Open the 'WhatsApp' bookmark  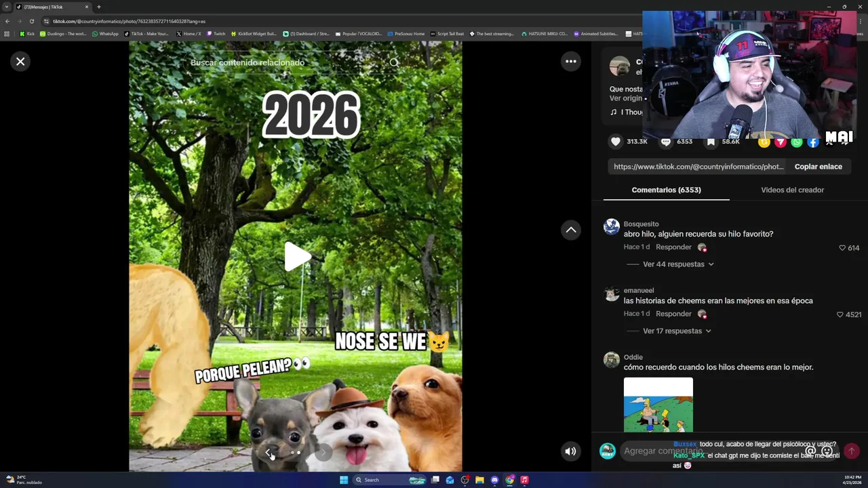[x=105, y=33]
